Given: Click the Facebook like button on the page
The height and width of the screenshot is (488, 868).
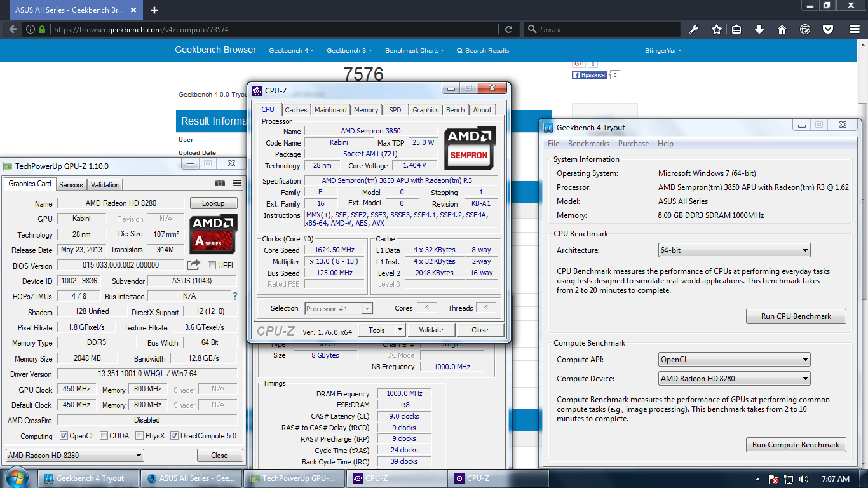Looking at the screenshot, I should tap(589, 75).
